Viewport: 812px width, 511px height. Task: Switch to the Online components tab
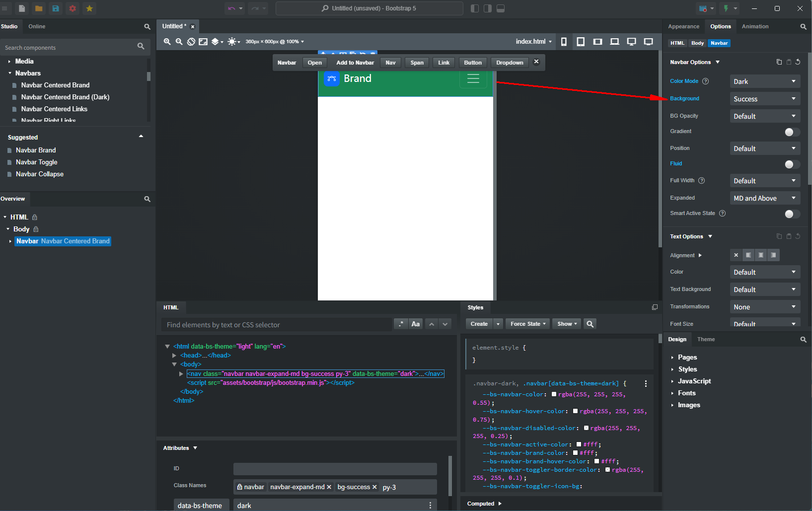pyautogui.click(x=37, y=26)
